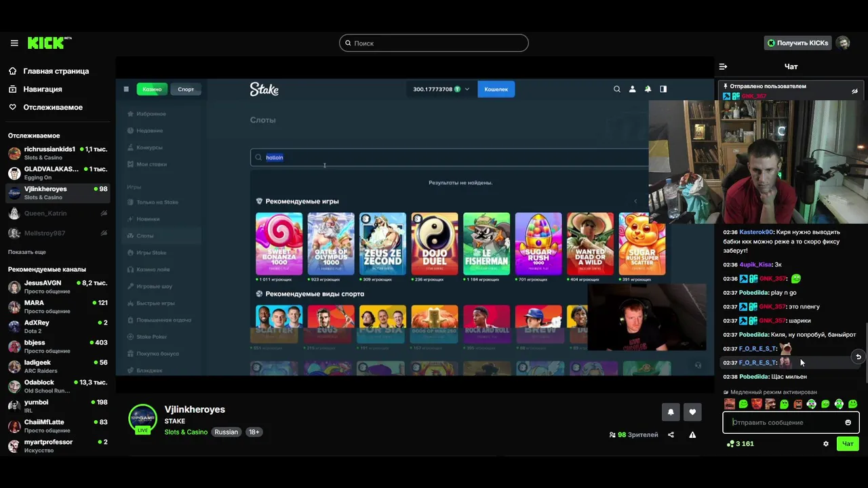Open the Stake support headset icon
Viewport: 868px width, 488px height.
(698, 365)
